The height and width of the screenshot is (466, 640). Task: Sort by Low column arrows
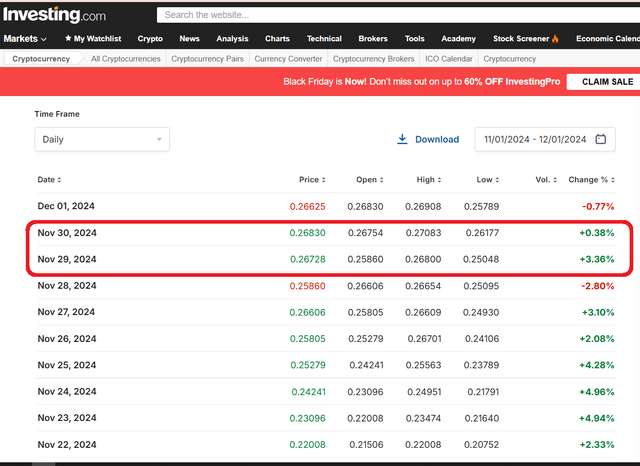(497, 180)
